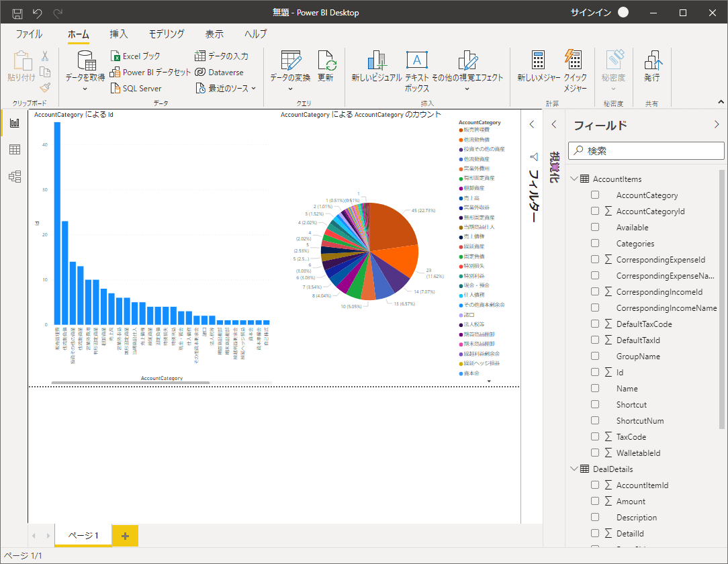The height and width of the screenshot is (564, 728).
Task: Open データの変換 (Transform data)
Action: (x=291, y=70)
